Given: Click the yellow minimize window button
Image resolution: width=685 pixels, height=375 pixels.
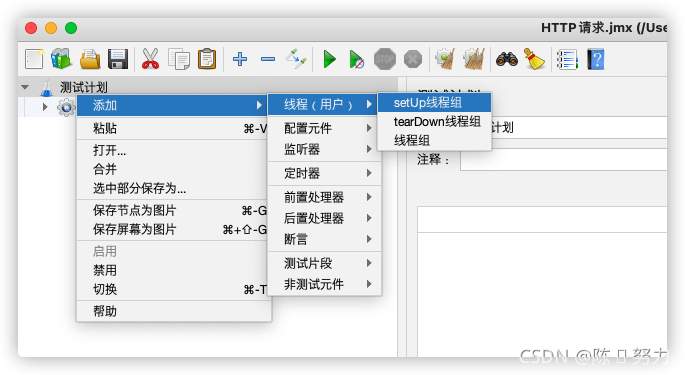Looking at the screenshot, I should click(51, 28).
